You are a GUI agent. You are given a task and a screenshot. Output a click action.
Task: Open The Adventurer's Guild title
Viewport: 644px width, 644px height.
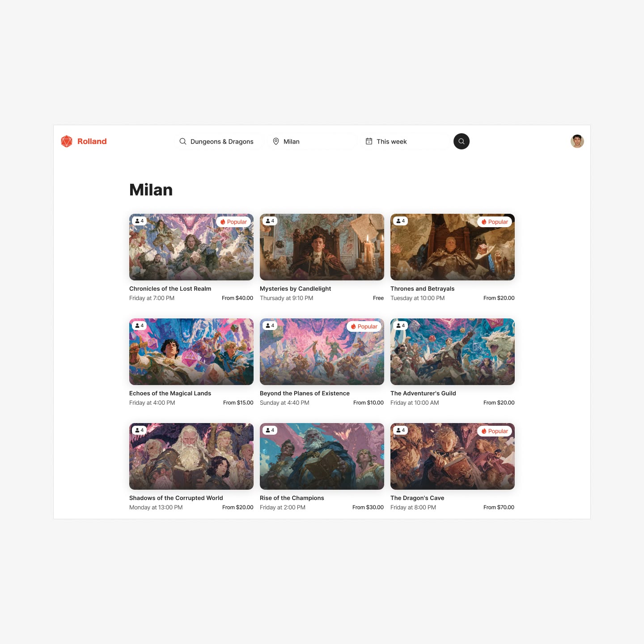pyautogui.click(x=423, y=394)
